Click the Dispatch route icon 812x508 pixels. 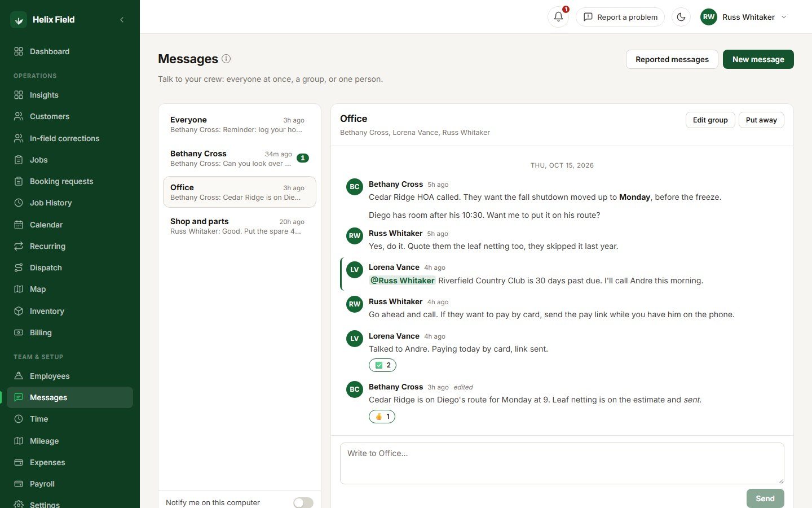coord(19,268)
